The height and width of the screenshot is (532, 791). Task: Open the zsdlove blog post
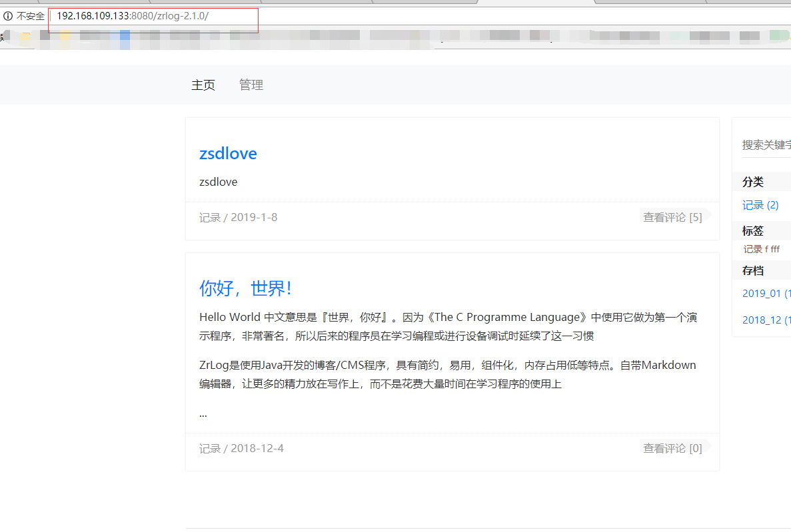228,153
